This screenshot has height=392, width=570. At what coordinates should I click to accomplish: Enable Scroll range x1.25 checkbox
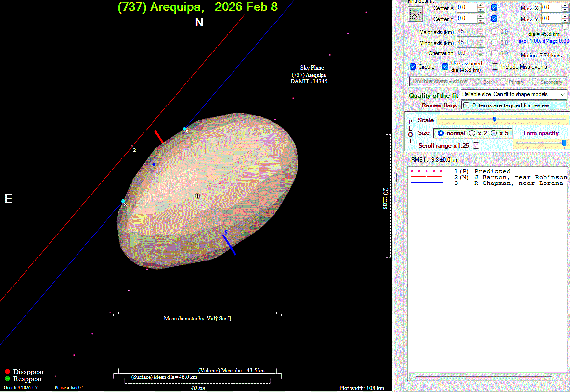click(x=476, y=146)
